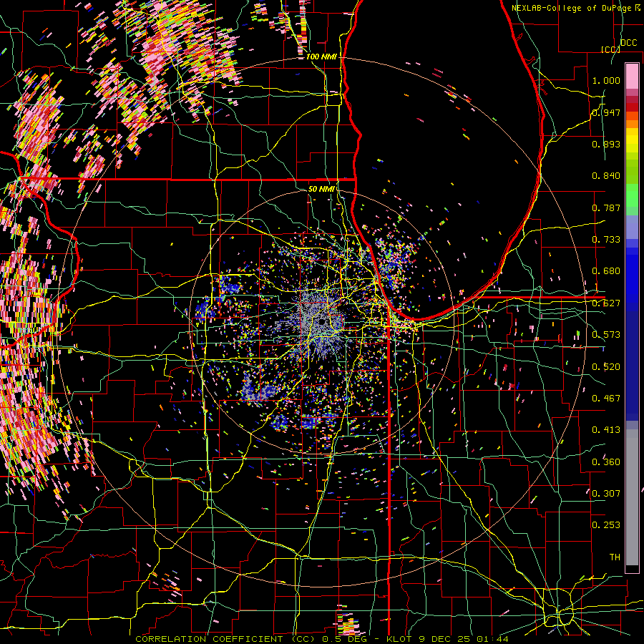Select the 0.893 value on the color scale
Viewport: 644px width, 644px height.
click(x=606, y=144)
